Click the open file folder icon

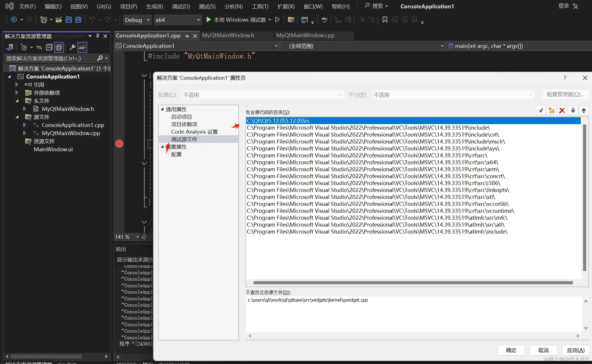(x=59, y=20)
